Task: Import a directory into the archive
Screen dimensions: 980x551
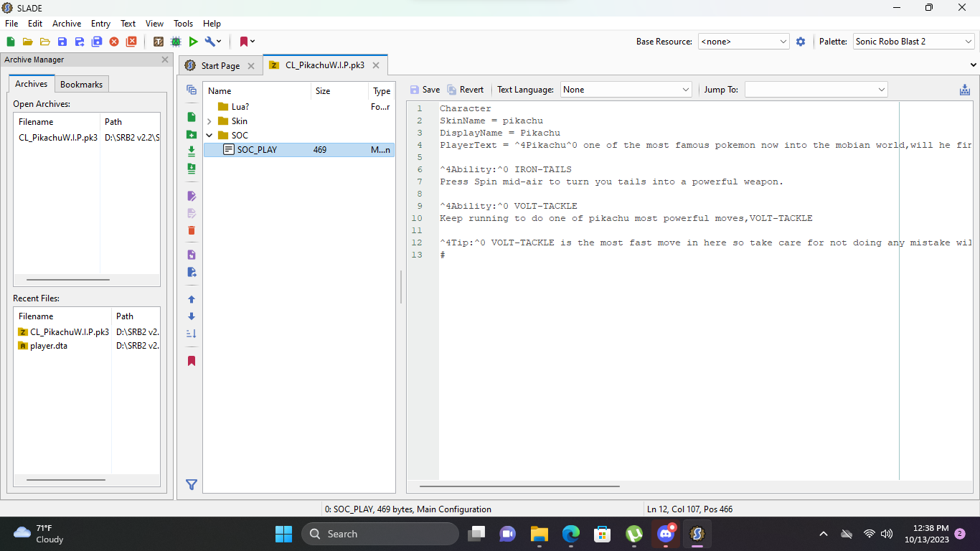Action: point(191,169)
